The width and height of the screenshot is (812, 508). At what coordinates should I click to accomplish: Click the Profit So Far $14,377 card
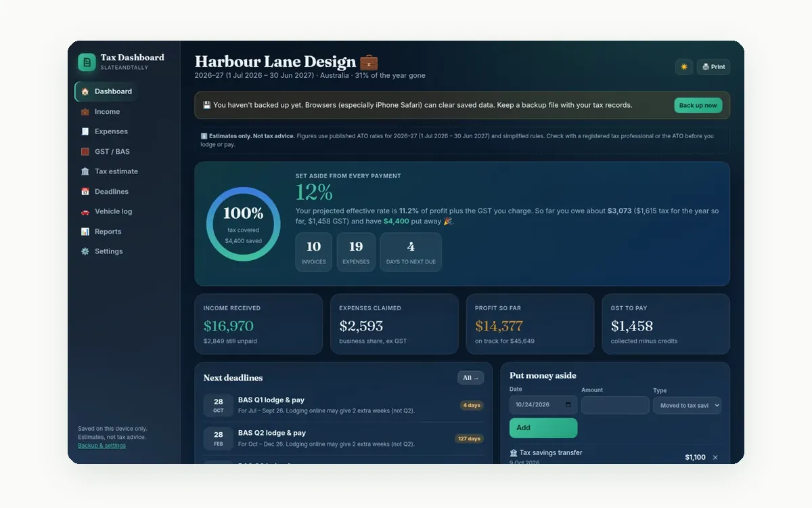point(530,324)
